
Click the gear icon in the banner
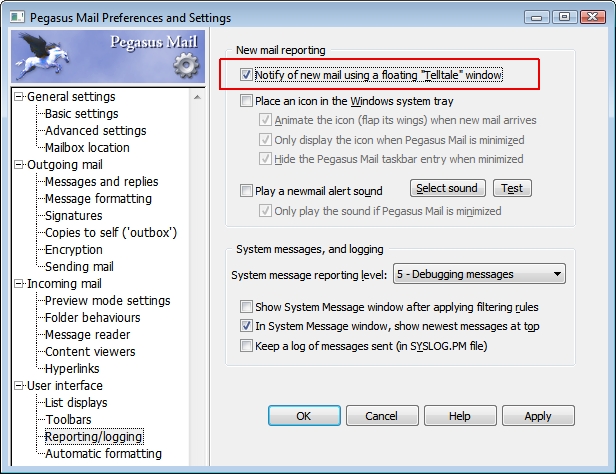[185, 66]
